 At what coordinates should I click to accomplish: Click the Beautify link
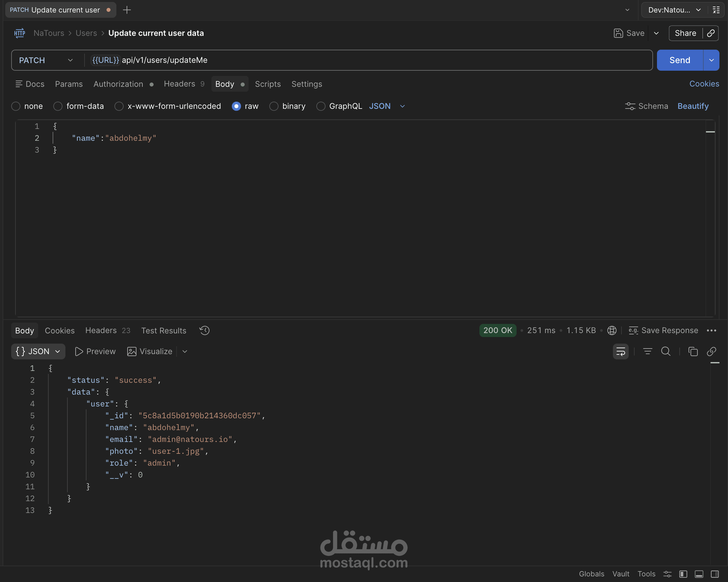point(693,106)
